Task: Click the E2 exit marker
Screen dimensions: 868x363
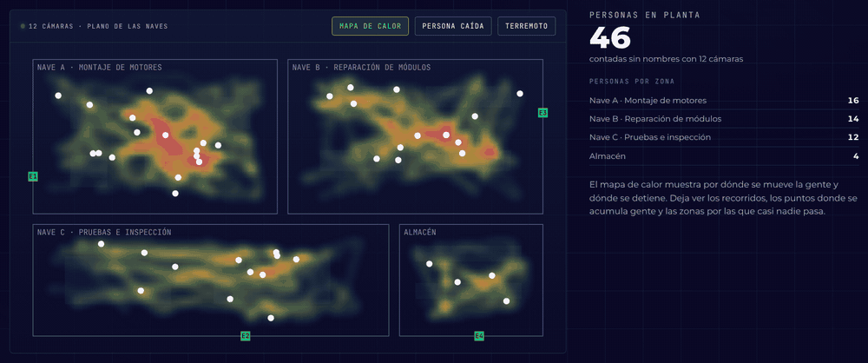Action: tap(246, 335)
